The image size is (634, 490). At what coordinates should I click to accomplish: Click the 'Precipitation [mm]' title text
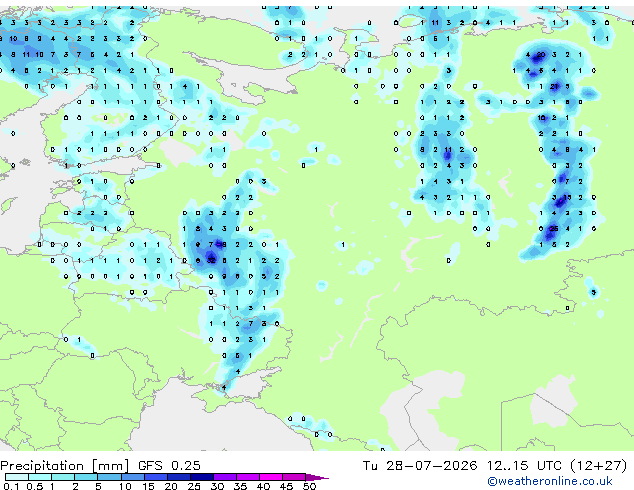(x=65, y=466)
